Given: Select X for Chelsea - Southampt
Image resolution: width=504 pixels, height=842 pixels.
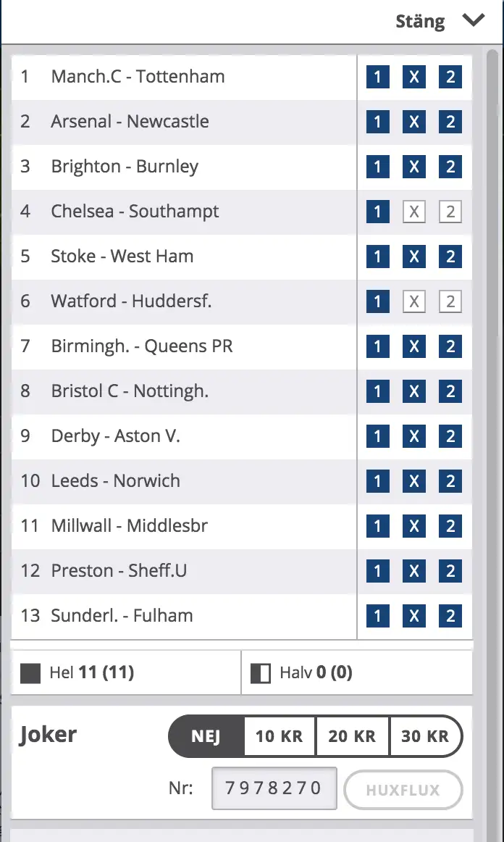Looking at the screenshot, I should point(413,212).
